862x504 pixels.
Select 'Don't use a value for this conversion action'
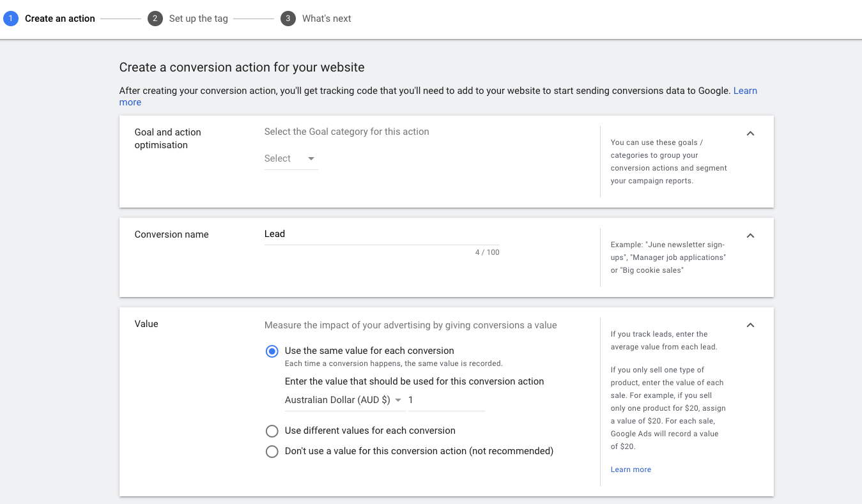(x=272, y=452)
